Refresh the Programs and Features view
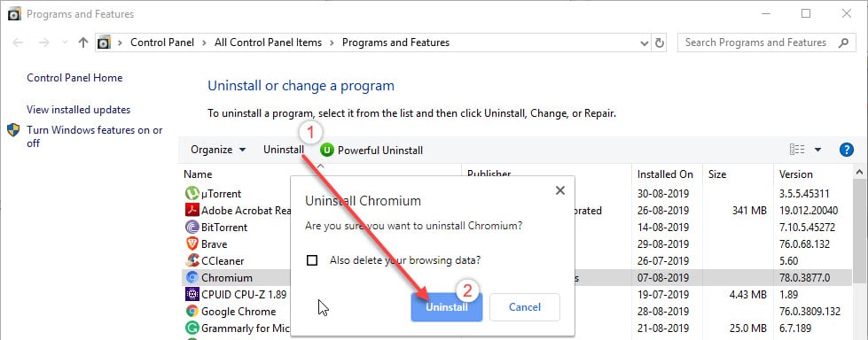The image size is (868, 340). click(x=659, y=42)
